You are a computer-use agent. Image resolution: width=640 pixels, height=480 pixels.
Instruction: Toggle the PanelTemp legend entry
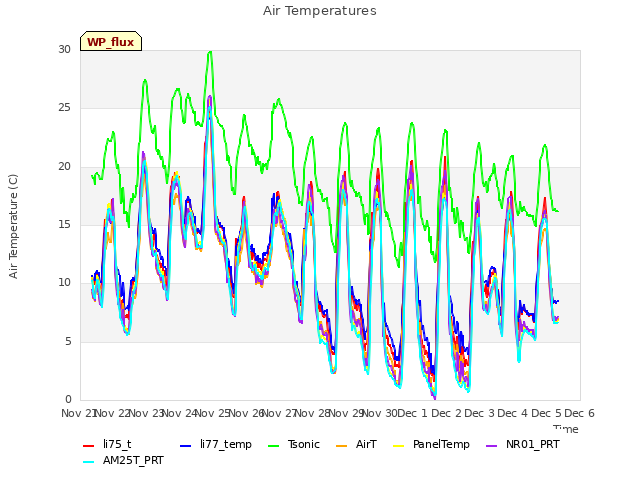point(431,444)
